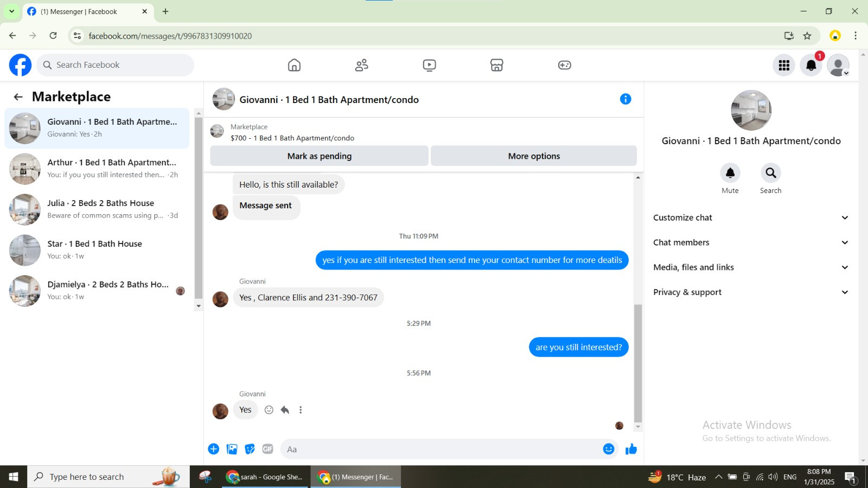The width and height of the screenshot is (868, 488).
Task: Bookmark this page with the star
Action: point(807,36)
